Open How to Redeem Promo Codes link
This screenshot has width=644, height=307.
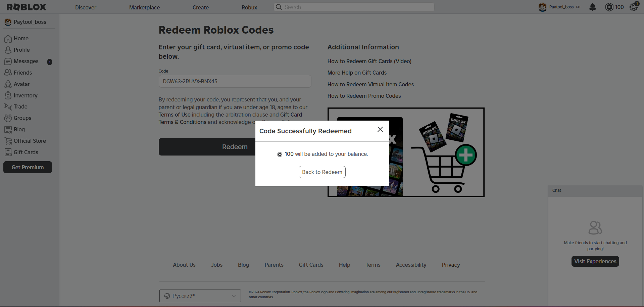[364, 96]
